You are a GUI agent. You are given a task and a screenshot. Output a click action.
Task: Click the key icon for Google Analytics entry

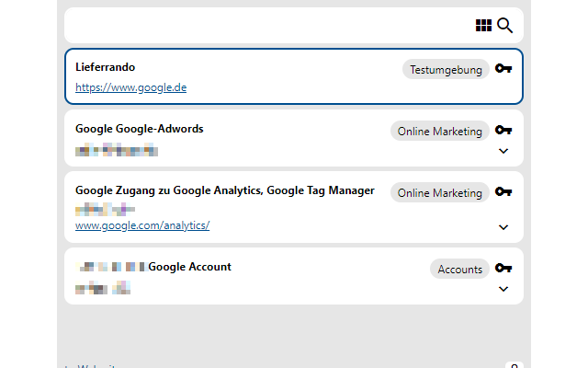503,192
